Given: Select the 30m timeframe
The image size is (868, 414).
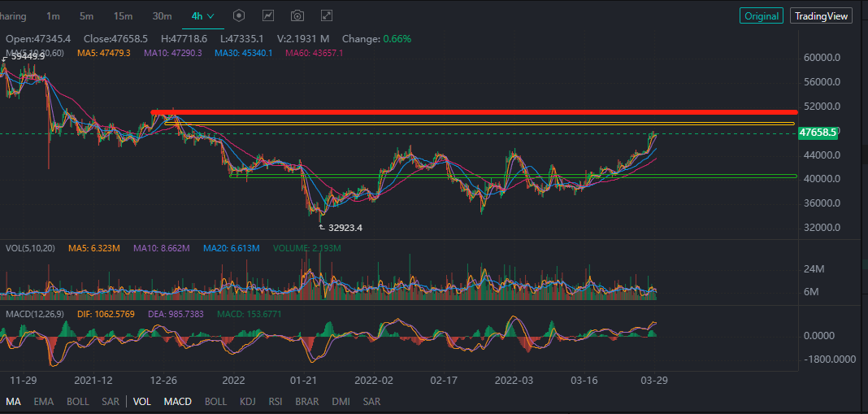Looking at the screenshot, I should [x=162, y=16].
